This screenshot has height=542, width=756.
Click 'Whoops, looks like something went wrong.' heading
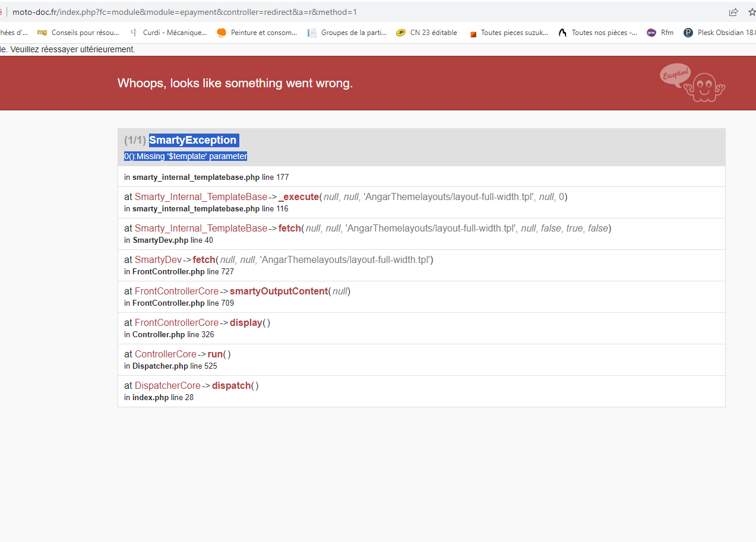[x=235, y=83]
